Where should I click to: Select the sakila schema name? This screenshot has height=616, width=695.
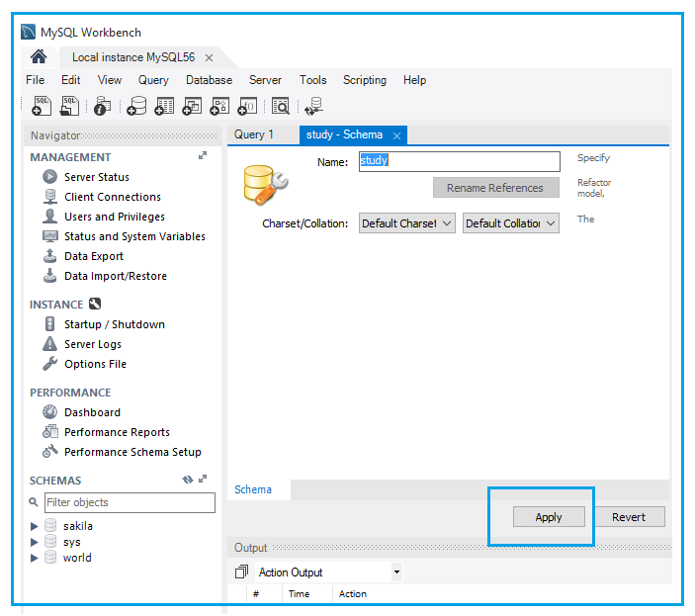(x=78, y=526)
